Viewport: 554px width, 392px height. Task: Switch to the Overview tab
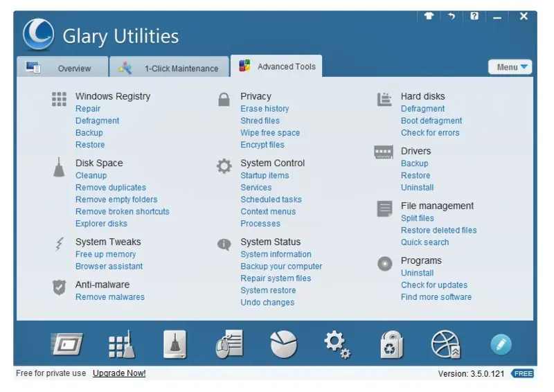coord(62,67)
